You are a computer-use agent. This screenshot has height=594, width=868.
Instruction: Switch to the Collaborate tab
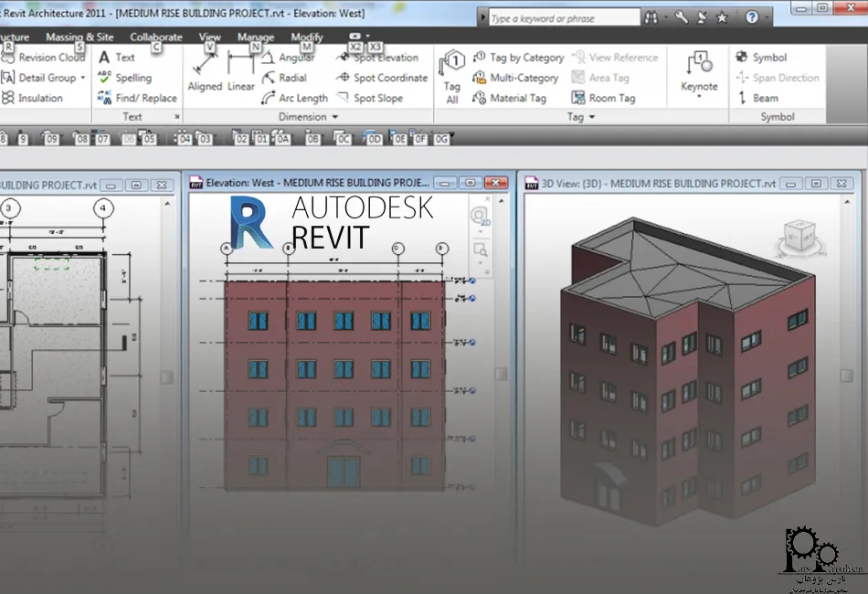click(x=156, y=37)
